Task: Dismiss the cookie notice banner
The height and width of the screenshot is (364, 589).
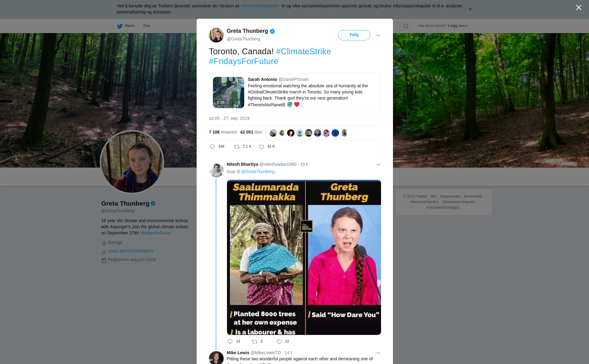Action: 470,9
